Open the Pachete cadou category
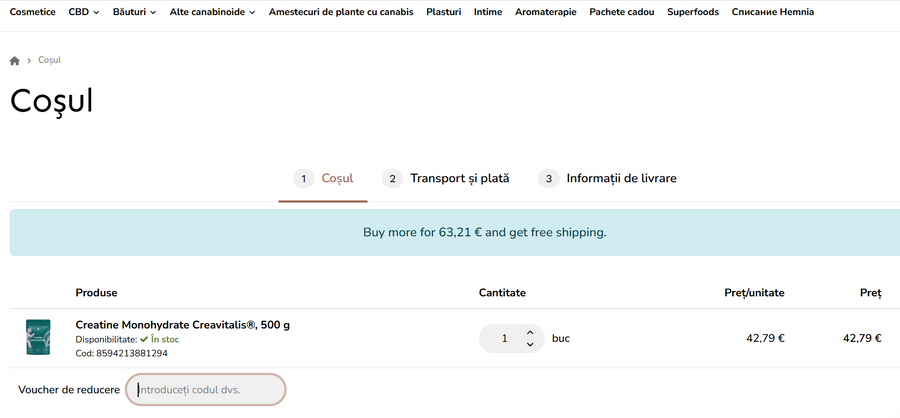 pyautogui.click(x=621, y=12)
